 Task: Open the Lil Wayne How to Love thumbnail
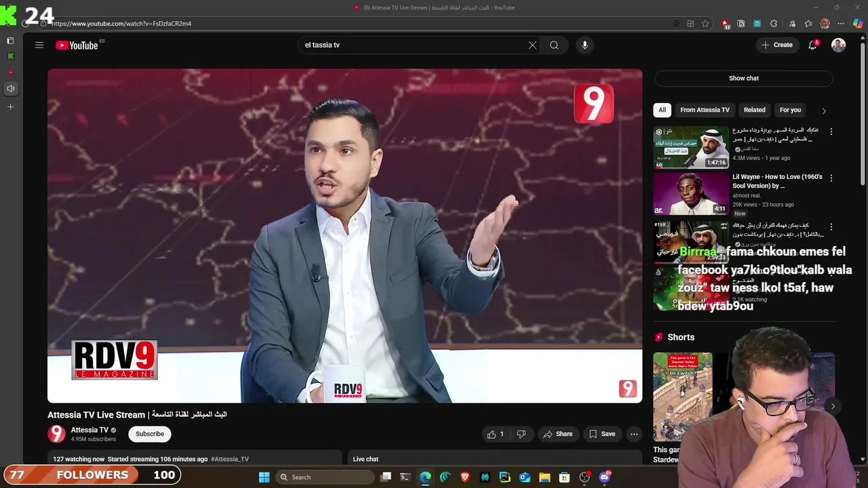691,194
